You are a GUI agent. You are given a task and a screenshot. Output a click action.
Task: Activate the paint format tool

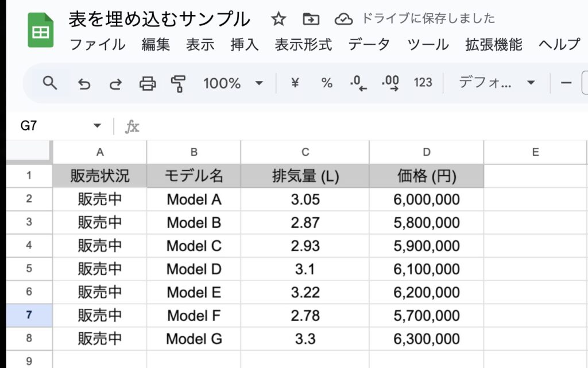pyautogui.click(x=179, y=84)
